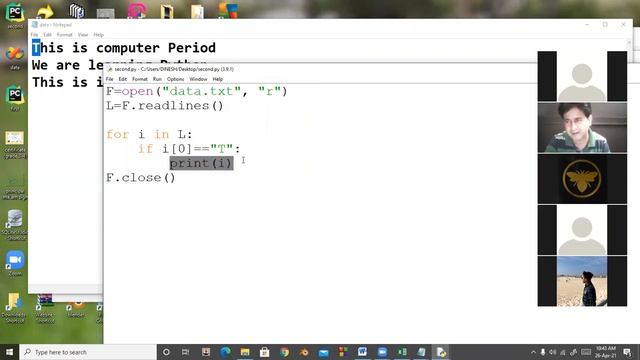Open IDLE Options menu
Image resolution: width=640 pixels, height=360 pixels.
[176, 79]
